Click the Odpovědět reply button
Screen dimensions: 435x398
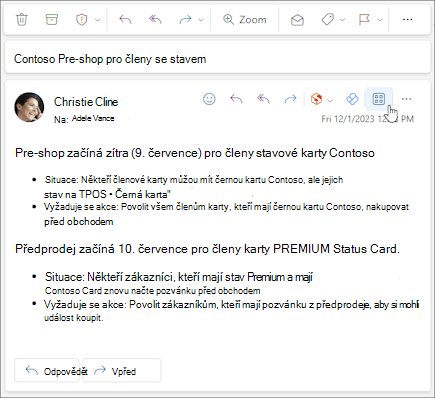[x=47, y=370]
